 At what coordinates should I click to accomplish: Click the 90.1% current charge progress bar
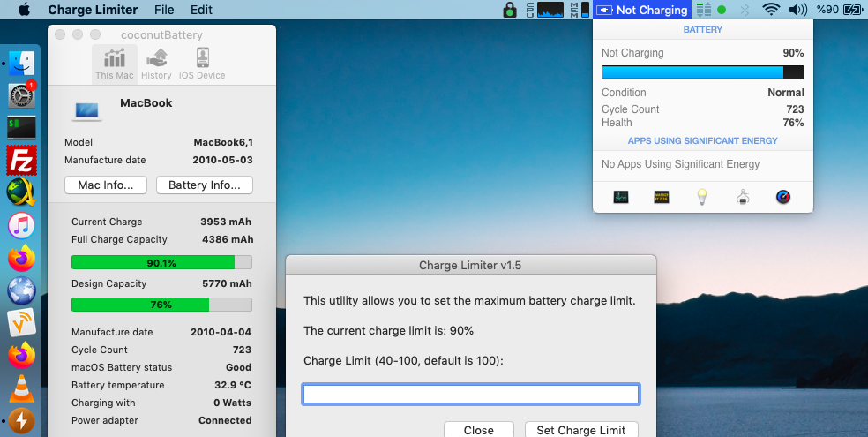pos(161,262)
